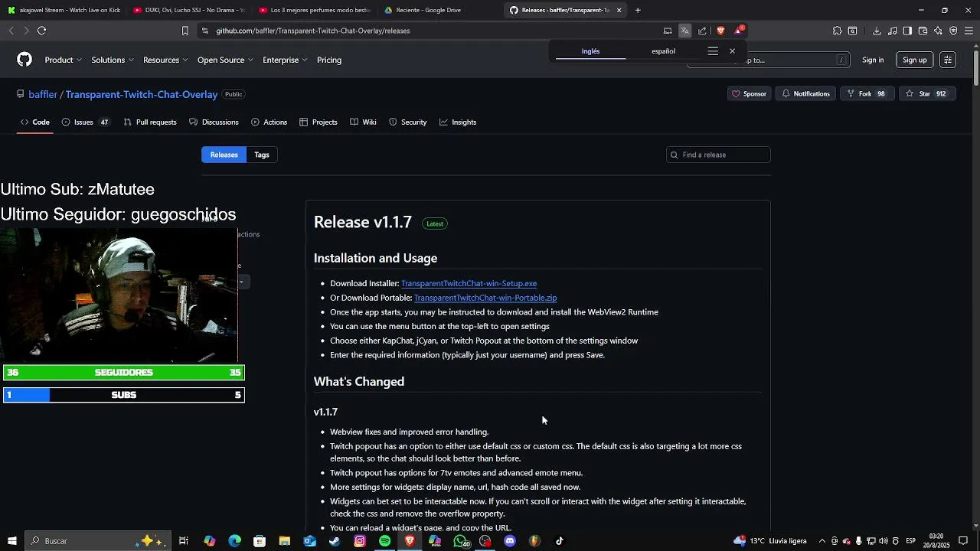Open the downloads icon in the browser toolbar

coord(877,31)
